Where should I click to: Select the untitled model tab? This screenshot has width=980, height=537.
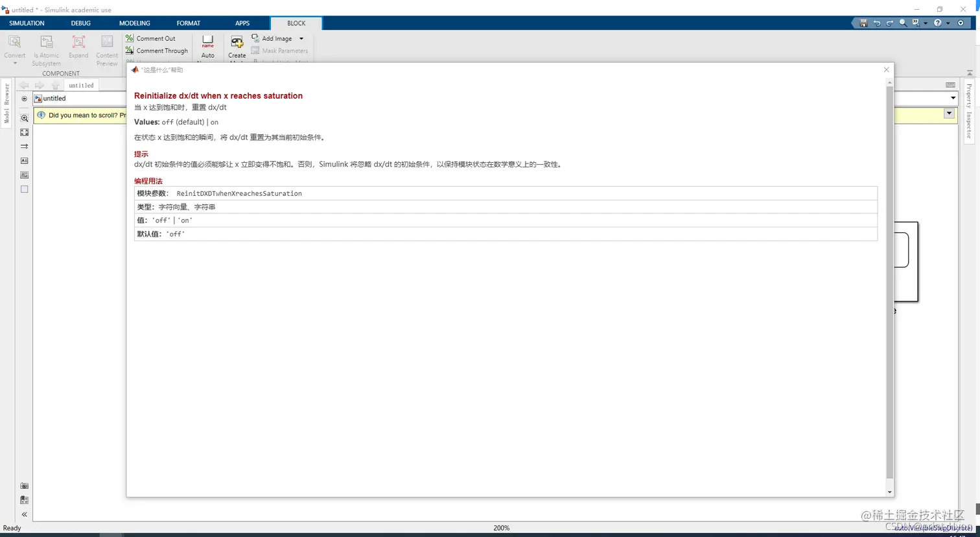pyautogui.click(x=81, y=85)
